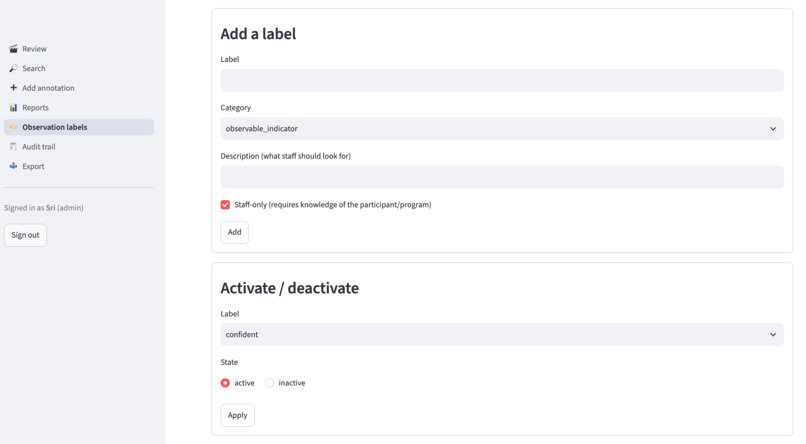806x444 pixels.
Task: Click the 'Signed in as Sri (admin)' text
Action: click(44, 208)
